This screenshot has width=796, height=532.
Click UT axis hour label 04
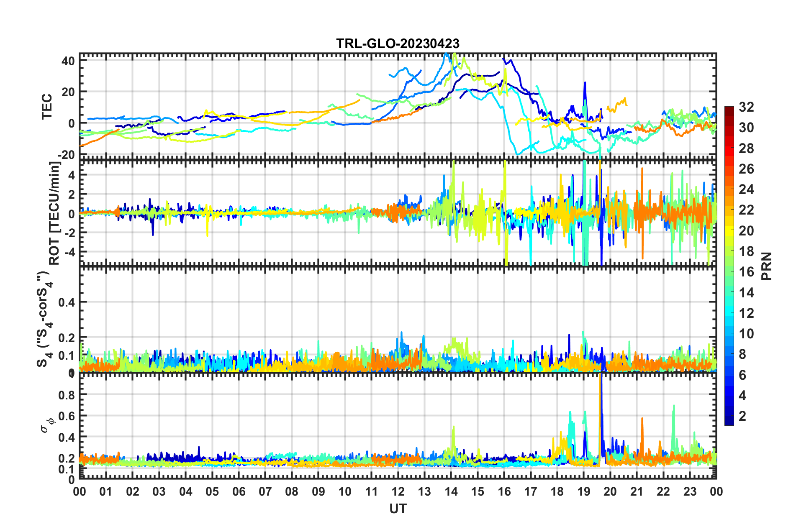click(186, 491)
